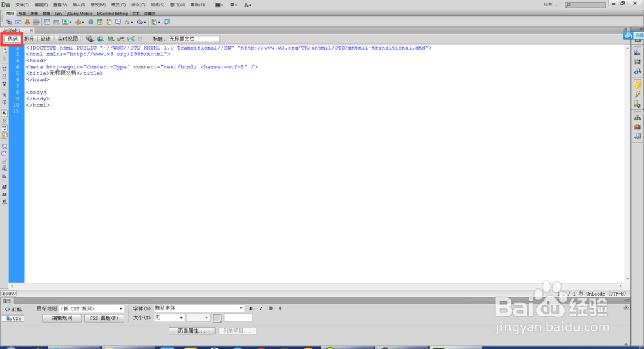The height and width of the screenshot is (349, 644).
Task: Open the Snippets panel
Action: pyautogui.click(x=637, y=137)
